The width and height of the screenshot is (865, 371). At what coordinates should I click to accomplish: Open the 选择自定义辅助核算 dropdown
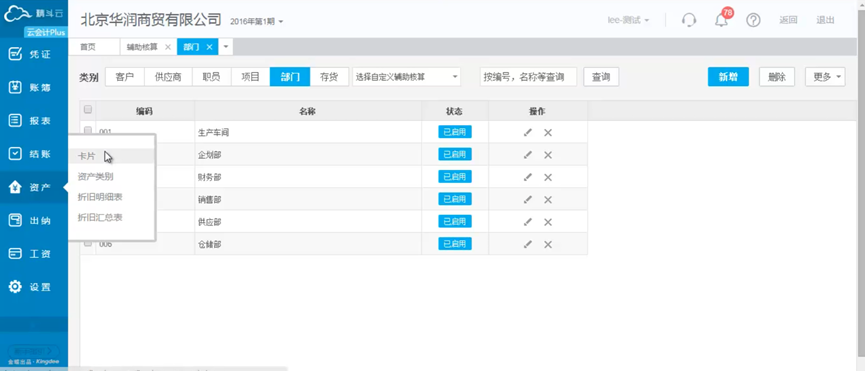407,77
